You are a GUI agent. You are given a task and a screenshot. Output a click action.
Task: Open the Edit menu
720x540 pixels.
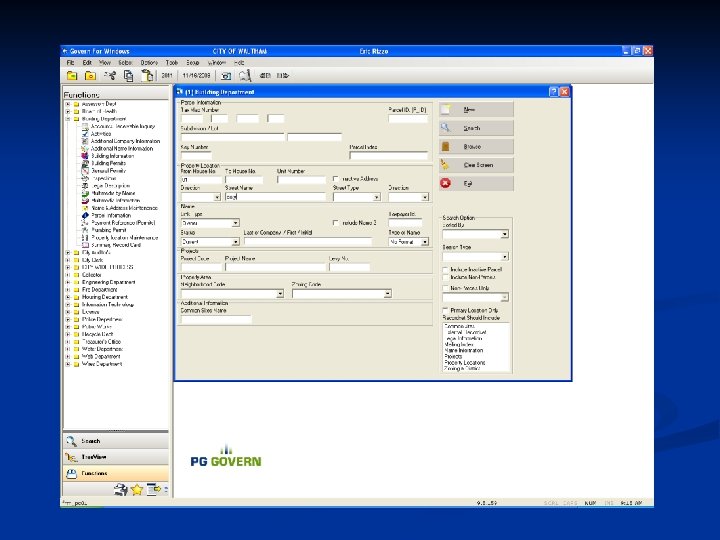pos(87,62)
